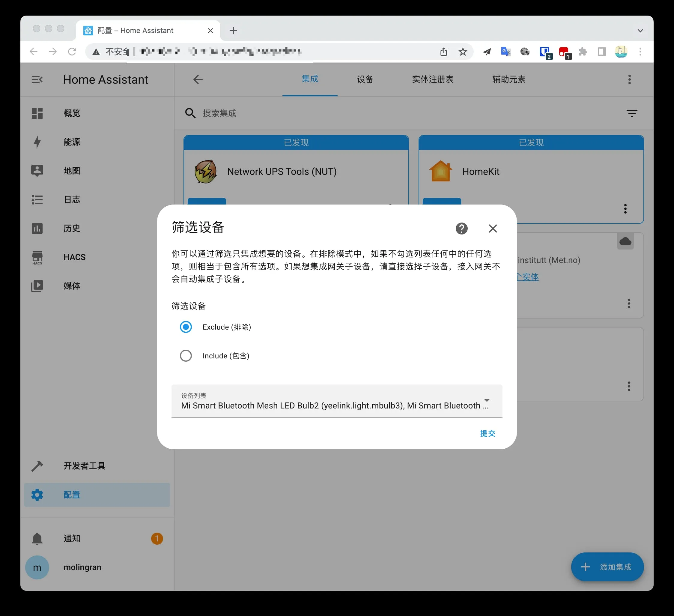Select the Include (包含) radio button
674x616 pixels.
click(186, 355)
